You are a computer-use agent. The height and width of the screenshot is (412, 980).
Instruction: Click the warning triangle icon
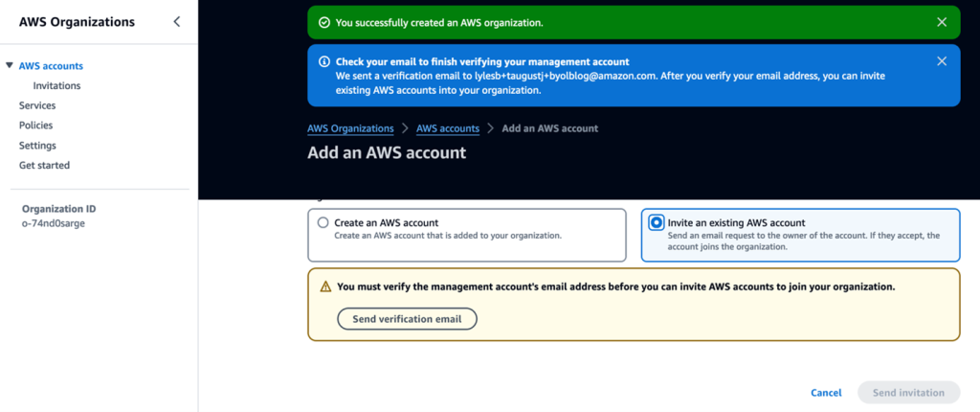325,286
